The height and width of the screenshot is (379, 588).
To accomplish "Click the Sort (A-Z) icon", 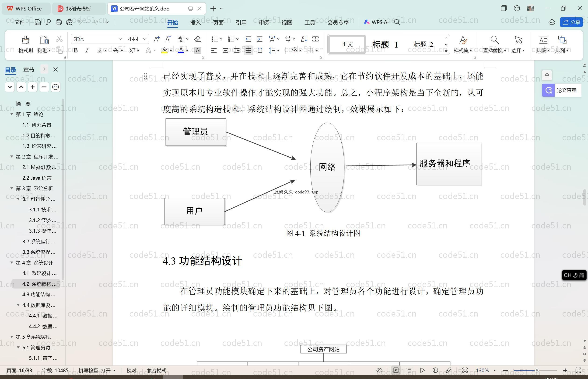I will (x=304, y=39).
